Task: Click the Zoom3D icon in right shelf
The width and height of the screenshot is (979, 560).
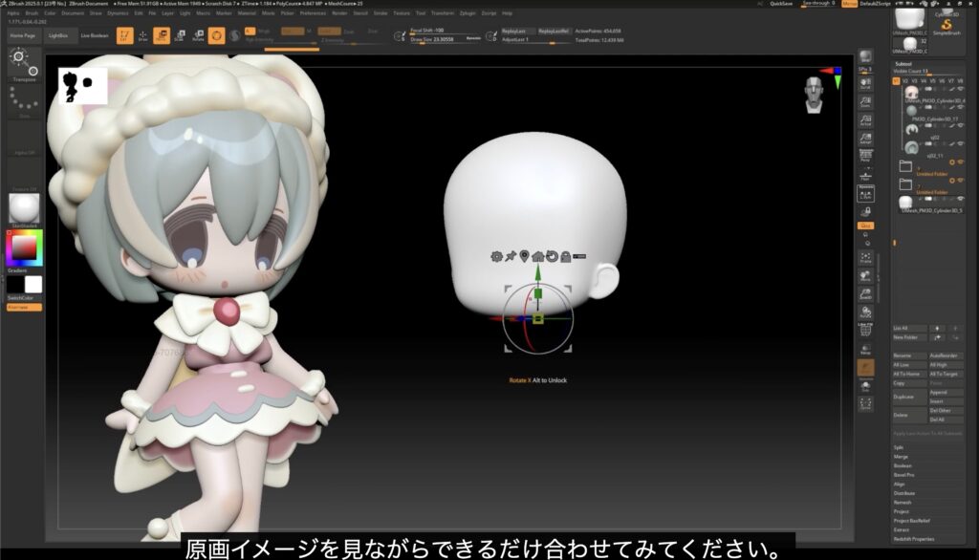Action: click(865, 294)
